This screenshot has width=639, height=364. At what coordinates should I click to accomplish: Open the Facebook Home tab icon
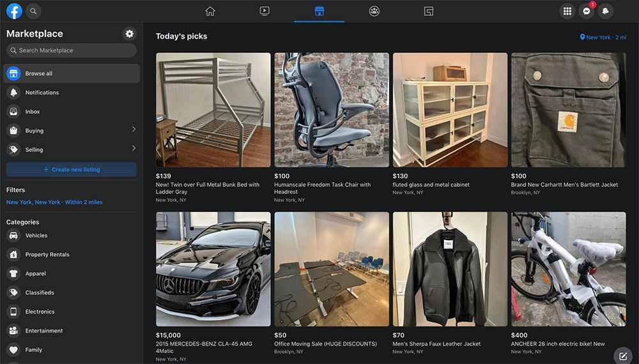(210, 11)
